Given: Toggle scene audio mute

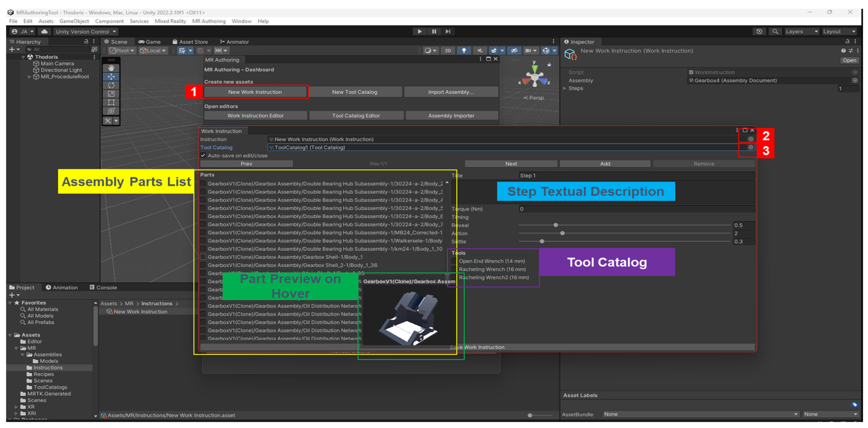Looking at the screenshot, I should 480,51.
